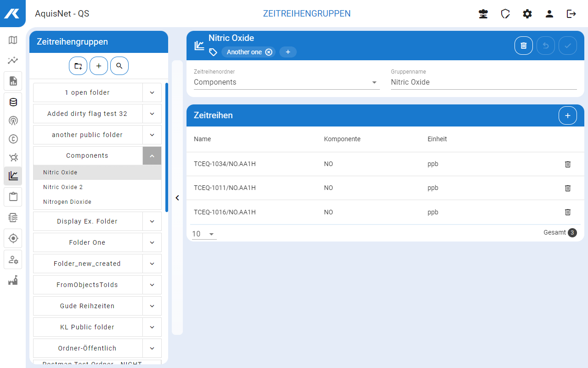Expand the Folder One folder
The width and height of the screenshot is (588, 368).
pos(152,242)
